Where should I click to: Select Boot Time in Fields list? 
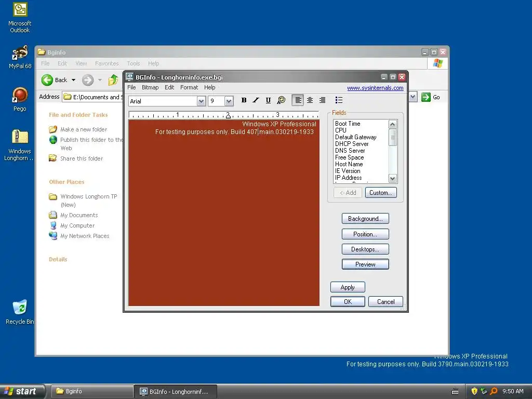(348, 124)
